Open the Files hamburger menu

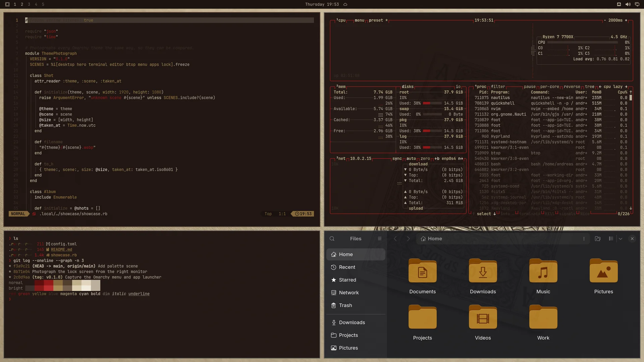click(x=380, y=239)
